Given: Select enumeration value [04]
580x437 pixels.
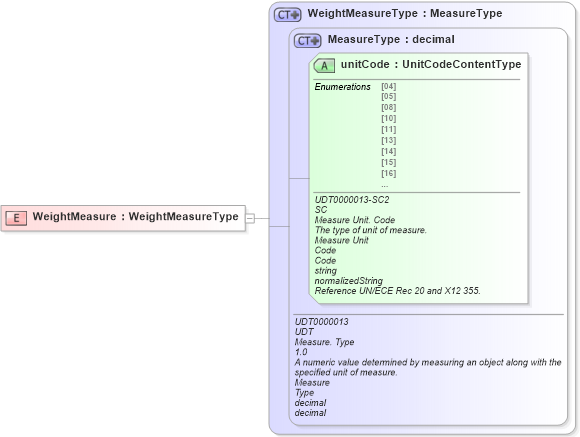Looking at the screenshot, I should tap(389, 86).
